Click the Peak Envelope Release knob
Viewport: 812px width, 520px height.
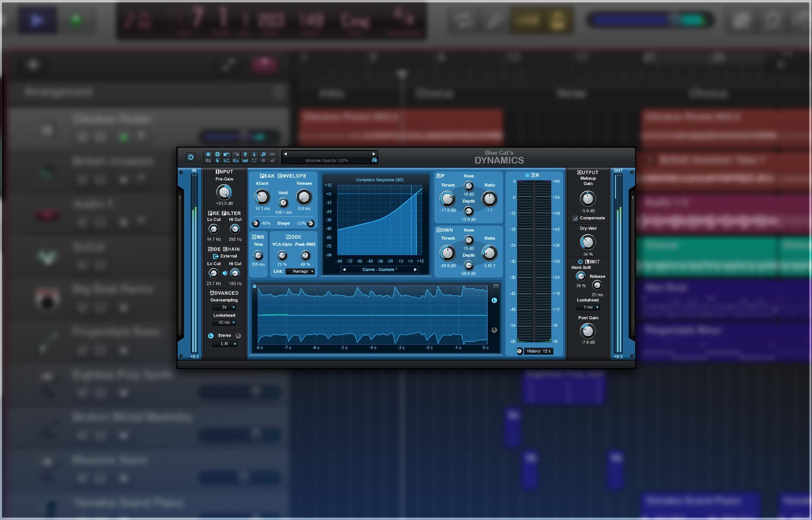tap(304, 197)
